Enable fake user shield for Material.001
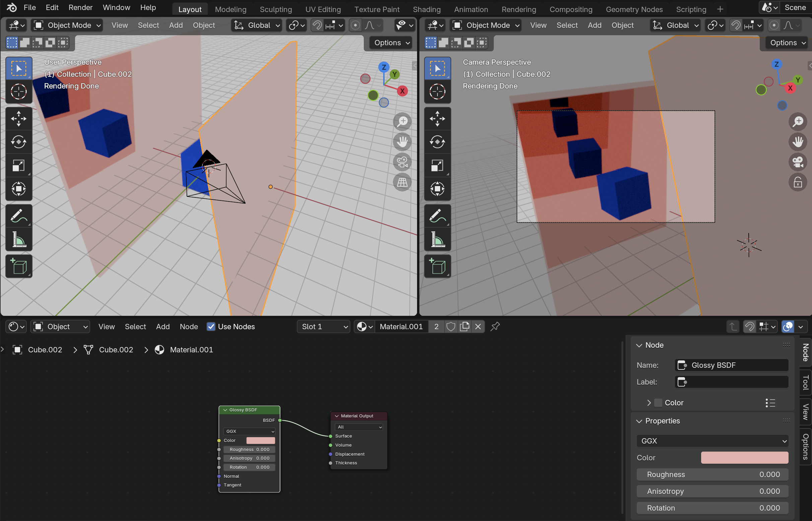This screenshot has height=521, width=812. (451, 327)
